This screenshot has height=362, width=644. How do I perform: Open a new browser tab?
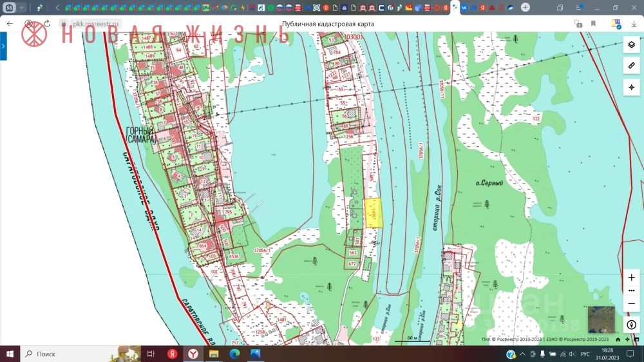pyautogui.click(x=526, y=8)
